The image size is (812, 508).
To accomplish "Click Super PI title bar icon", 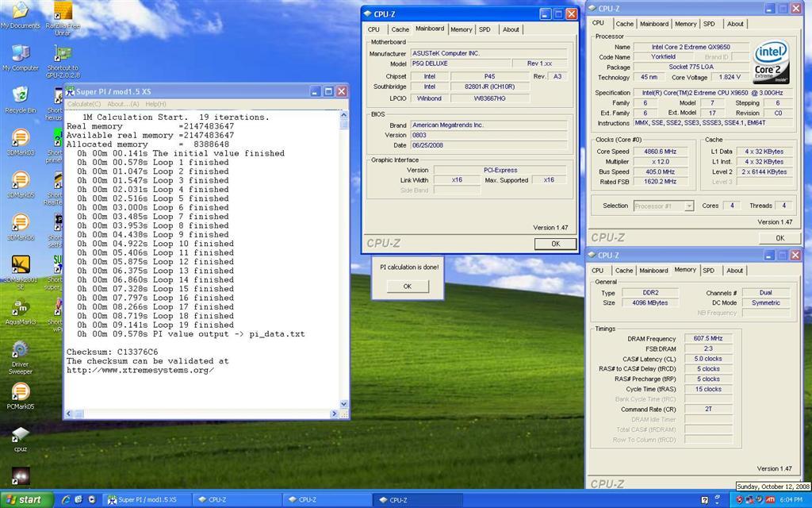I will point(70,92).
